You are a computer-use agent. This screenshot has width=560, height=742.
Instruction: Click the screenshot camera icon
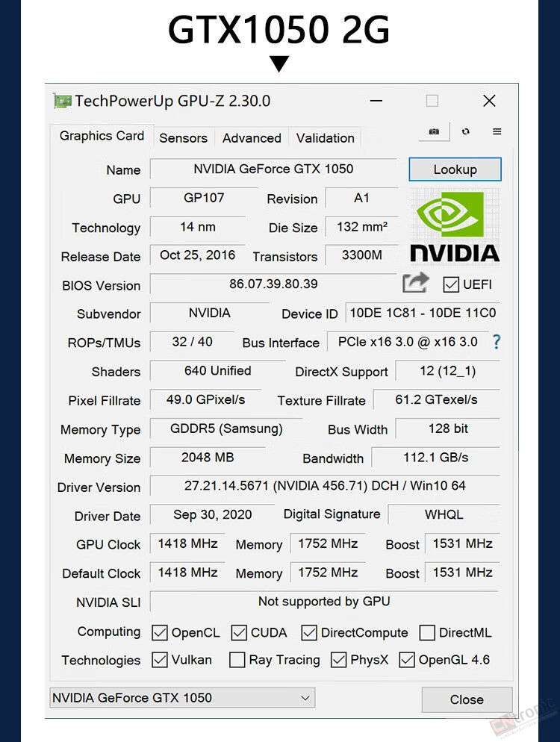(x=434, y=131)
